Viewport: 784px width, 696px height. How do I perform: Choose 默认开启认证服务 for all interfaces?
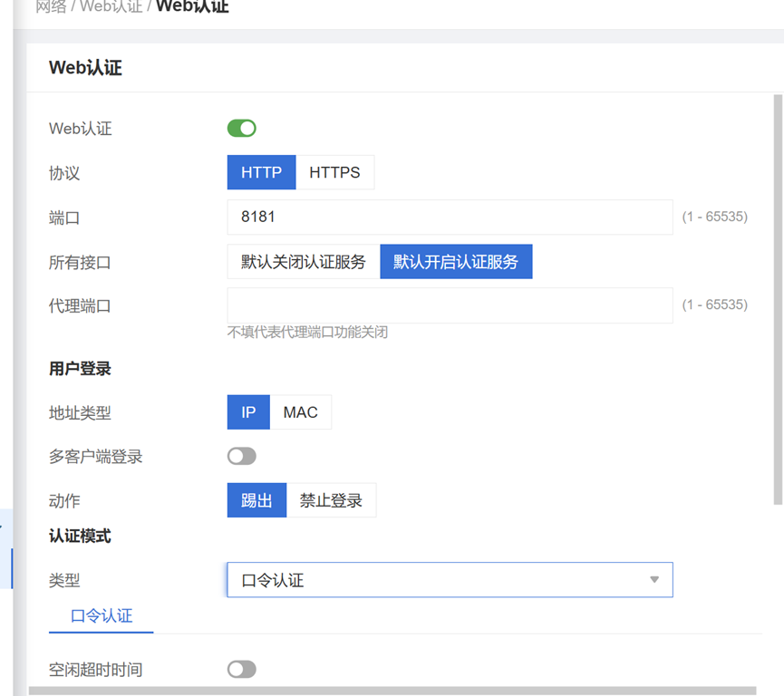pyautogui.click(x=456, y=262)
